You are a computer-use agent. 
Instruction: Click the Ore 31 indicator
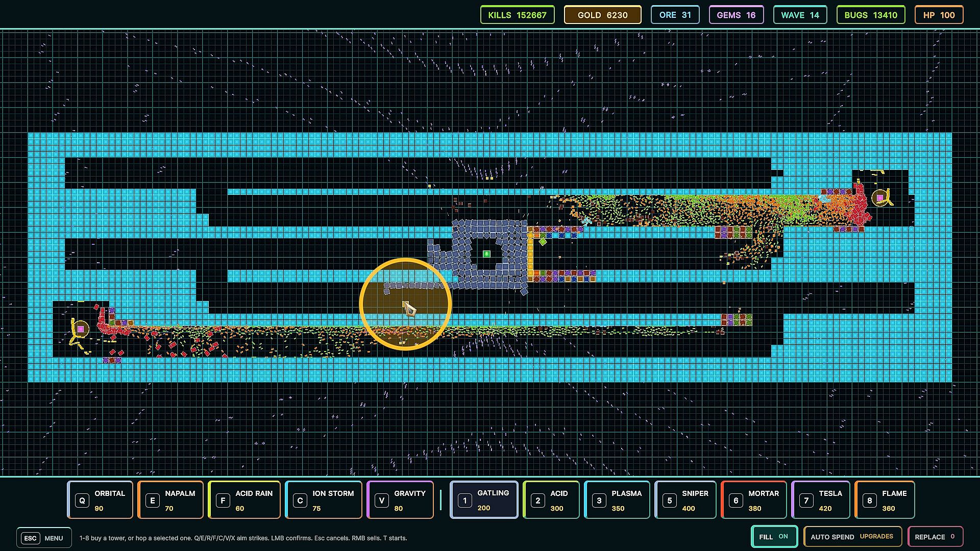(675, 15)
